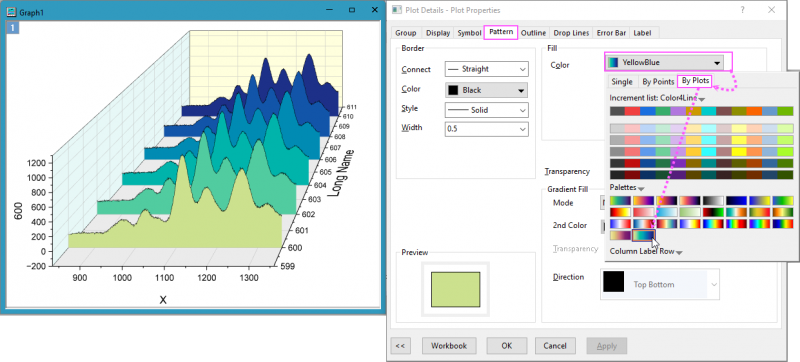Expand the Palettes section arrow

[x=641, y=189]
